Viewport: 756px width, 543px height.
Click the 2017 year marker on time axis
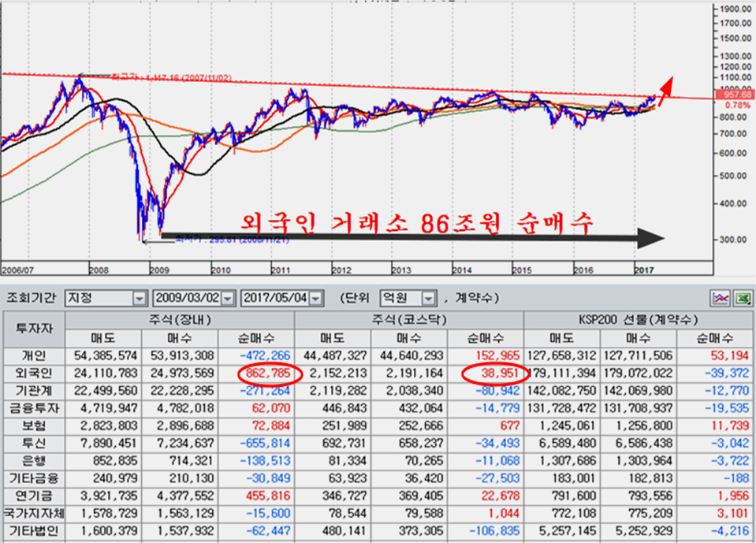pos(646,270)
